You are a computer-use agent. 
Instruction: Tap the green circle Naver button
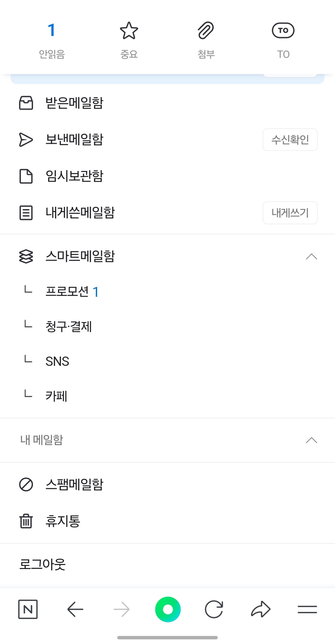[168, 609]
